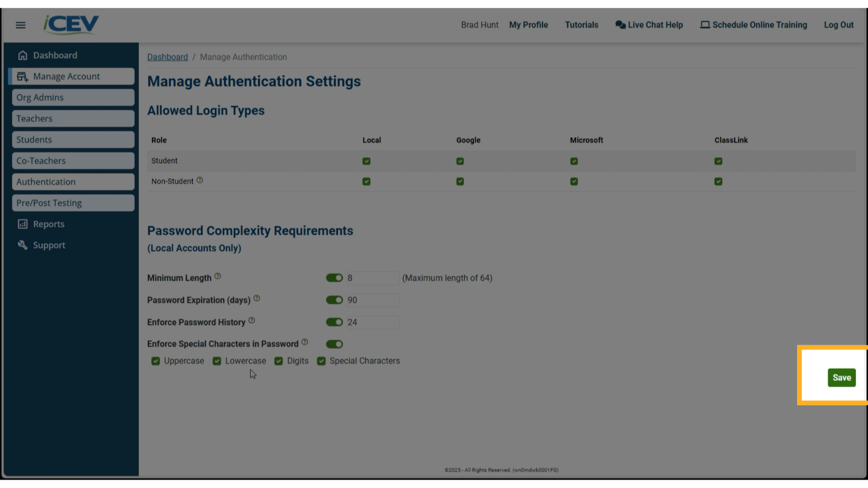Open the Enforce Special Characters help icon
The height and width of the screenshot is (488, 868).
305,342
